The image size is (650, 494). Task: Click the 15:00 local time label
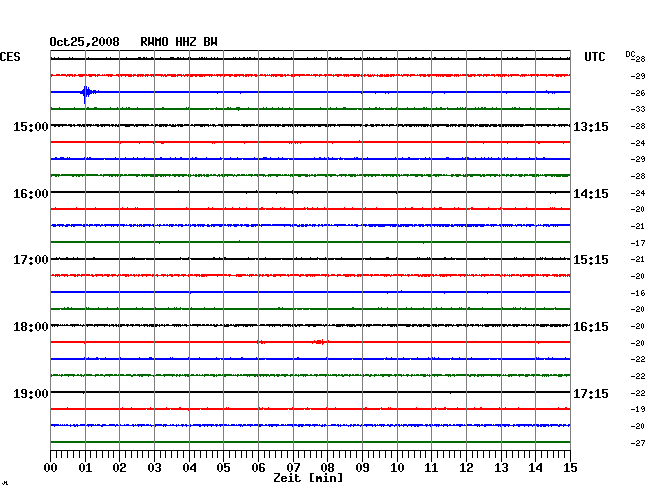[x=31, y=126]
